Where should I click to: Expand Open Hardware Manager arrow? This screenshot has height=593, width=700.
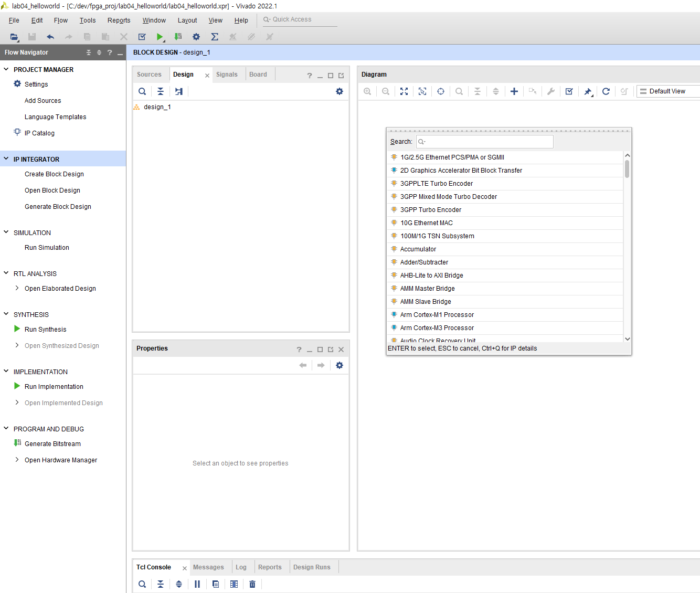point(17,460)
